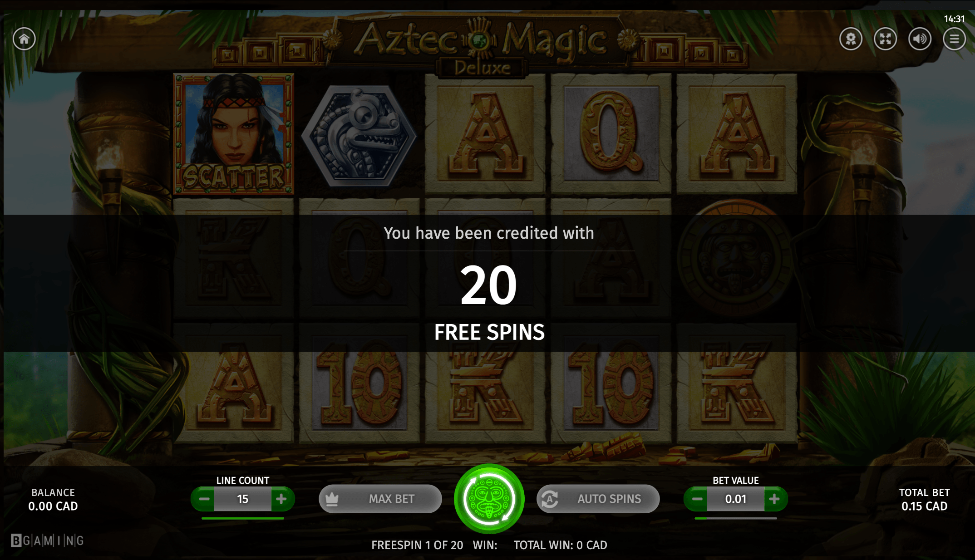Decrease line count with minus button

pos(204,499)
